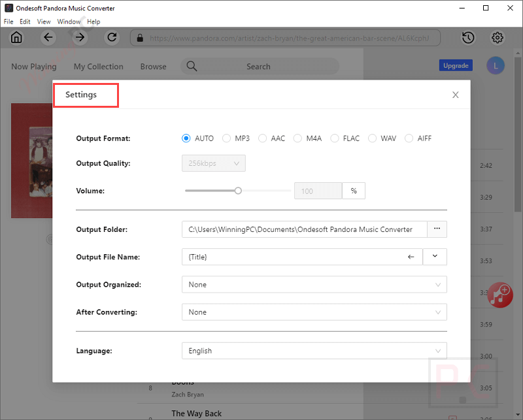Open the user profile avatar L
Screen dimensions: 523x420
[x=496, y=66]
